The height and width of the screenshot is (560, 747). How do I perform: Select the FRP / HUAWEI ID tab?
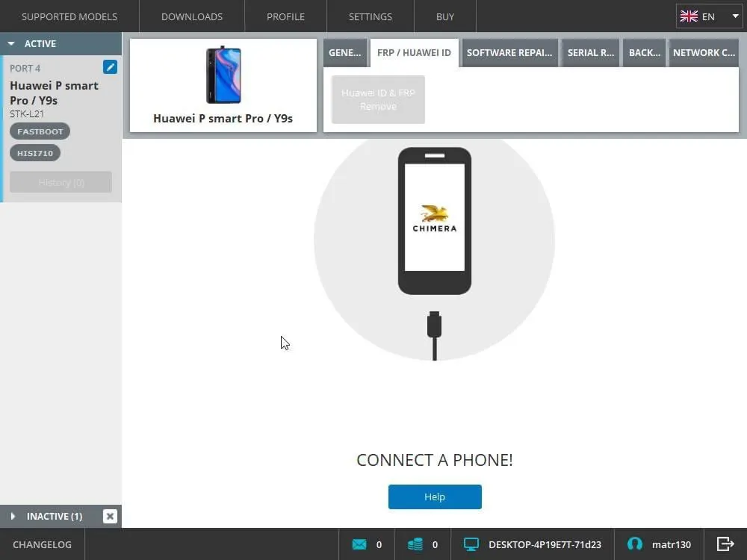pyautogui.click(x=414, y=53)
